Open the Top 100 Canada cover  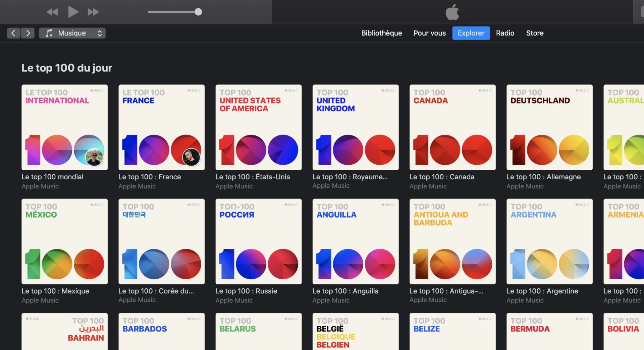pyautogui.click(x=452, y=127)
